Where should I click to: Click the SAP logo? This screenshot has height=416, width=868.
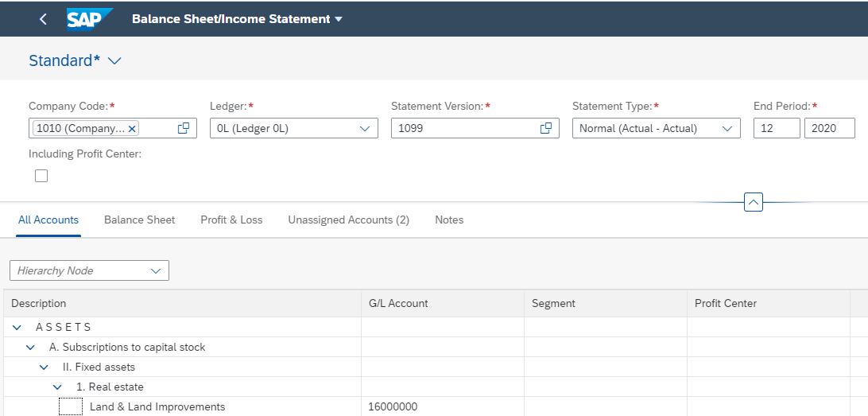tap(90, 19)
